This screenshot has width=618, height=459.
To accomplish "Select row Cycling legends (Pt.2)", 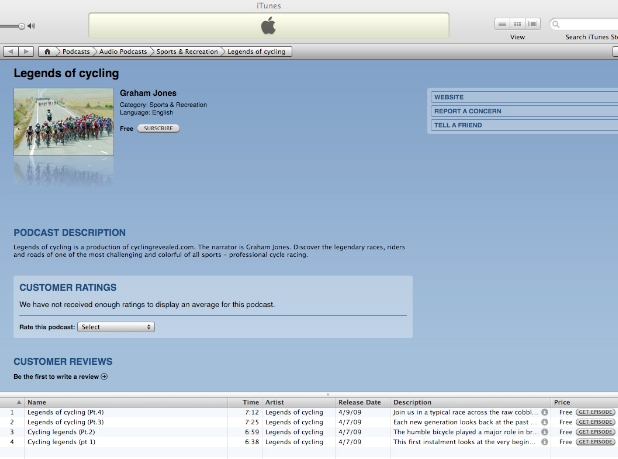I will tap(309, 432).
